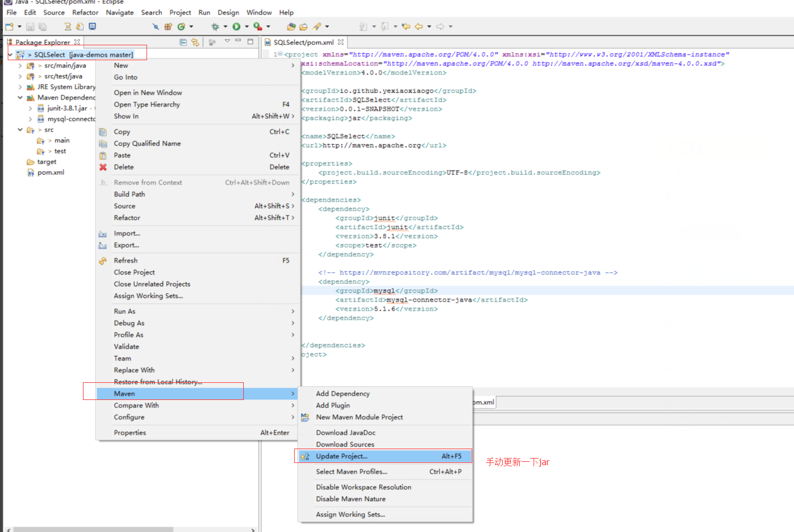Open the Run As submenu
The width and height of the screenshot is (794, 532).
[198, 312]
